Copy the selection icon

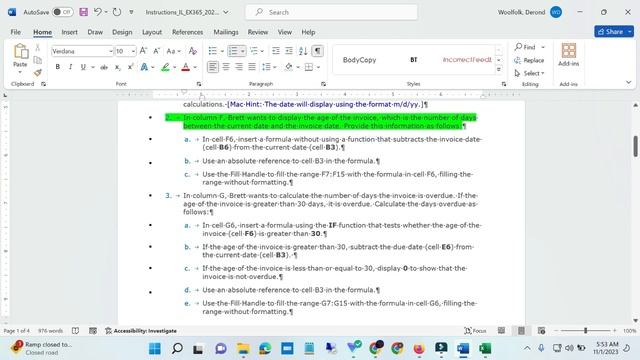[38, 60]
